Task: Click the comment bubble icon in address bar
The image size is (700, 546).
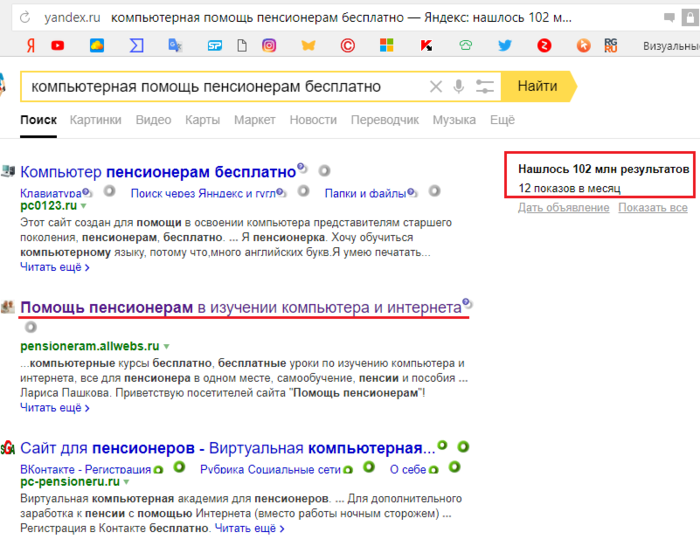Action: (669, 17)
